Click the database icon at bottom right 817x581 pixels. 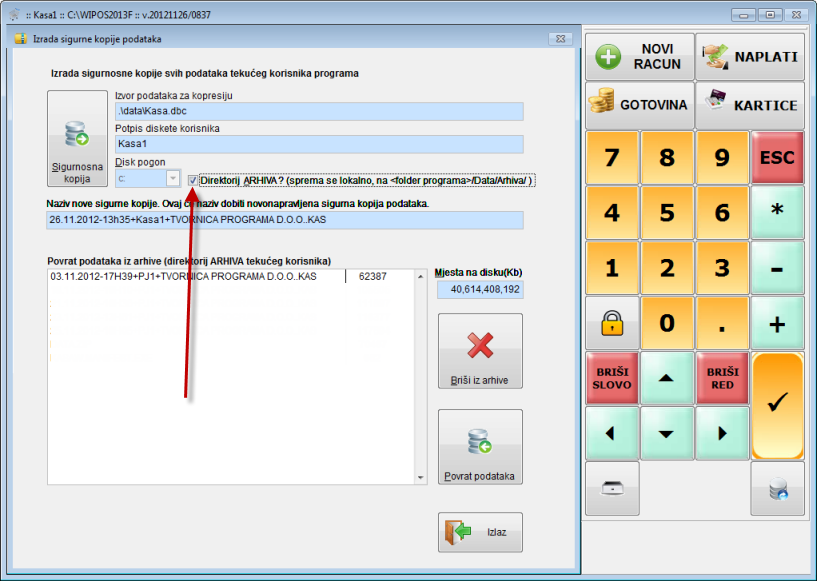coord(777,490)
